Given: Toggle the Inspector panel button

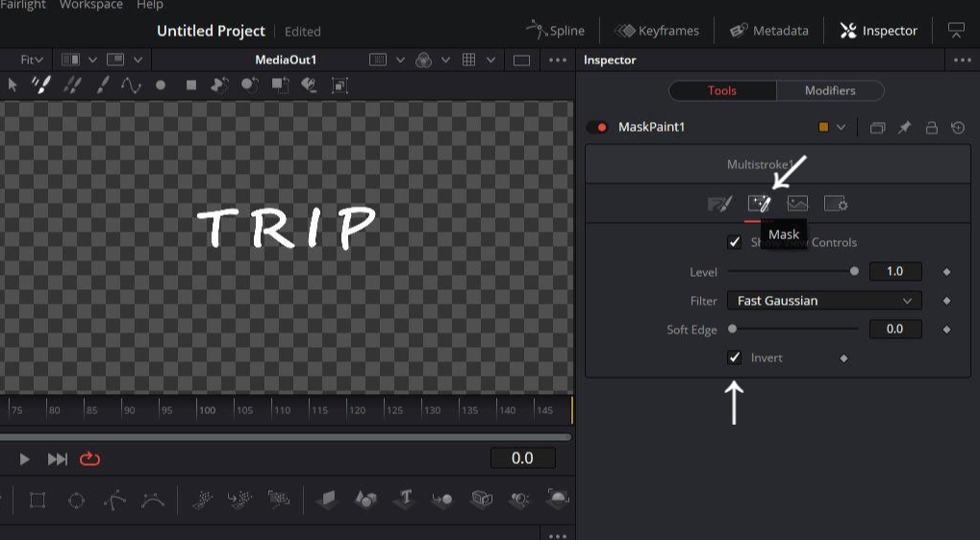Looking at the screenshot, I should pos(878,31).
